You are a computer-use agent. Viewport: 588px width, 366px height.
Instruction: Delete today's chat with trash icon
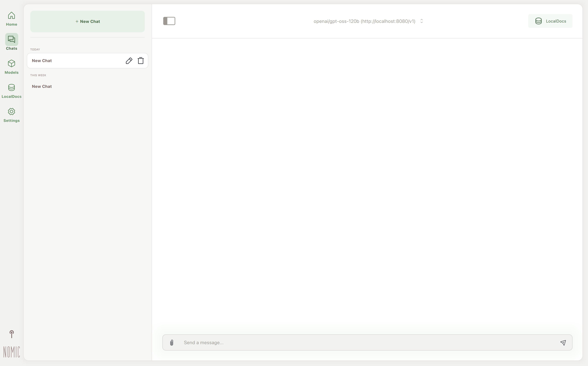[x=141, y=61]
